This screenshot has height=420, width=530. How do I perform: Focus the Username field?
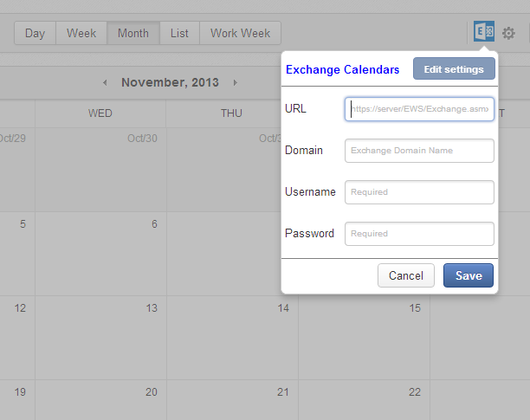point(419,192)
